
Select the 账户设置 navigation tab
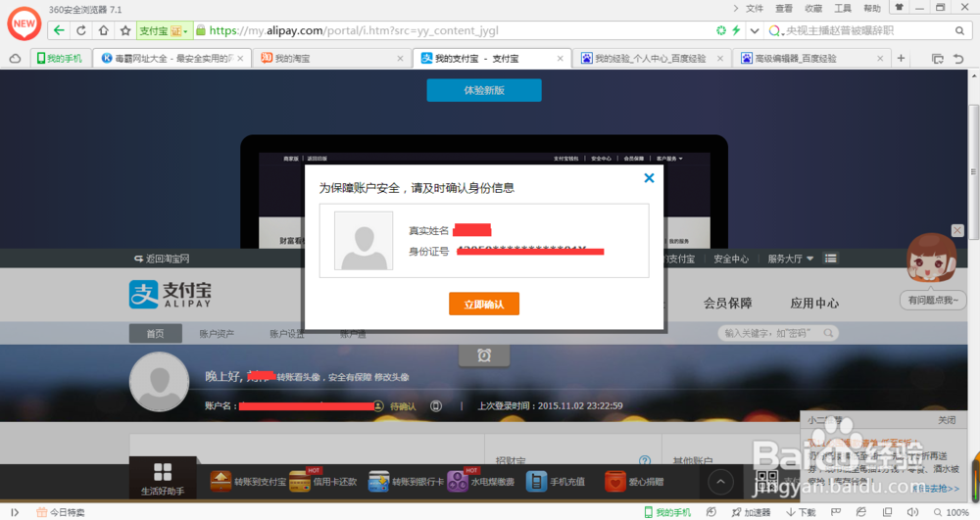[287, 333]
